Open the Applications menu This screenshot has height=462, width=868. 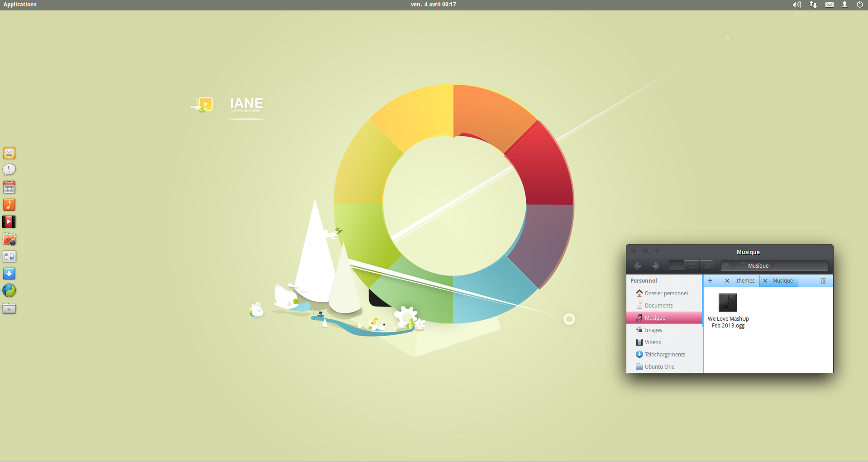20,5
